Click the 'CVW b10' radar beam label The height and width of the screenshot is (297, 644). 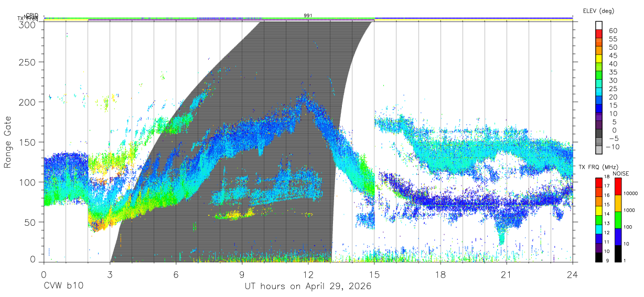[x=63, y=287]
